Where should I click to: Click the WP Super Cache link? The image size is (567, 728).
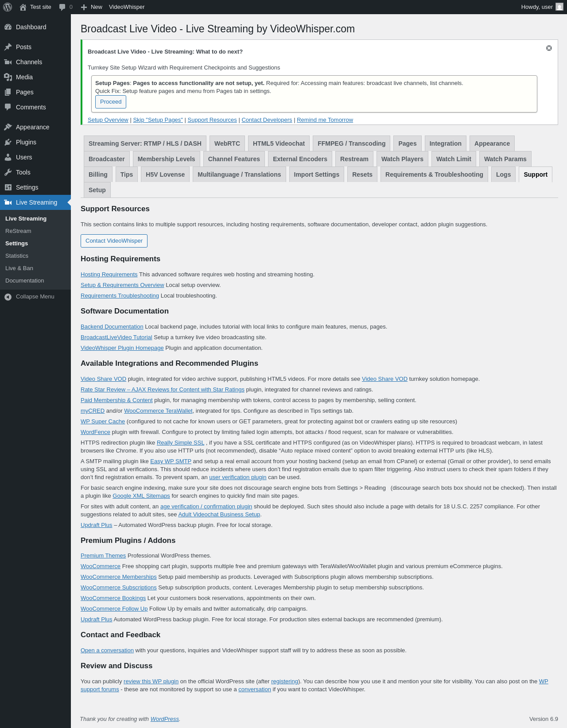tap(103, 422)
